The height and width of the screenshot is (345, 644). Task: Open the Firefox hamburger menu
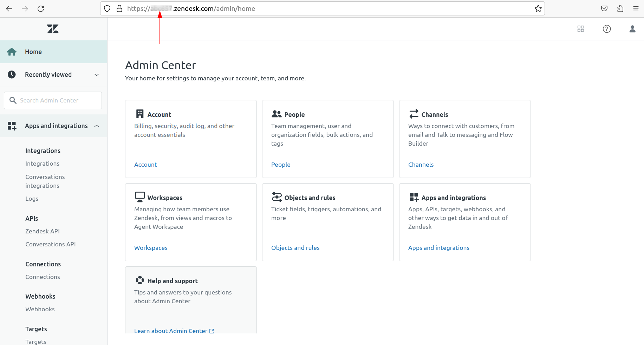(636, 9)
